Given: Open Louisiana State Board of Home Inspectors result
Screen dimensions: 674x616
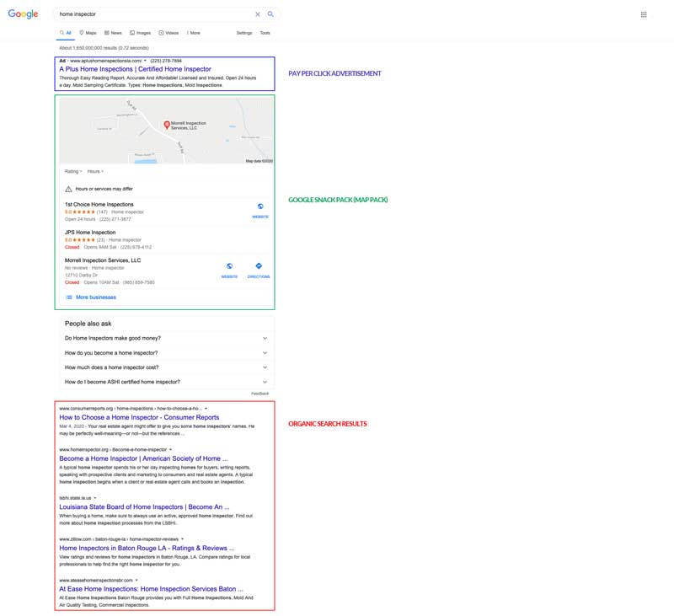Looking at the screenshot, I should 144,506.
